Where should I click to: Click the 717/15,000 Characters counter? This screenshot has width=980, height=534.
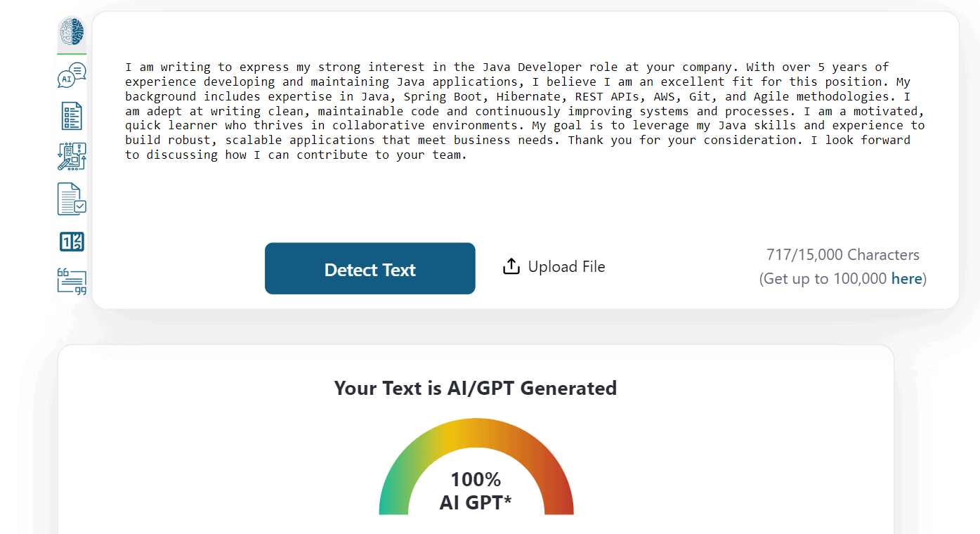point(843,255)
